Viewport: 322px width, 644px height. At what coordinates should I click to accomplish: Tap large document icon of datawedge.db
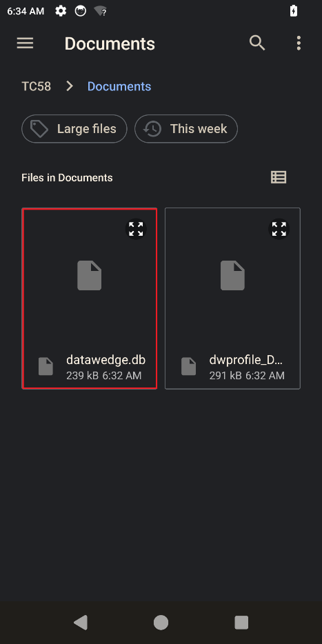pyautogui.click(x=89, y=276)
